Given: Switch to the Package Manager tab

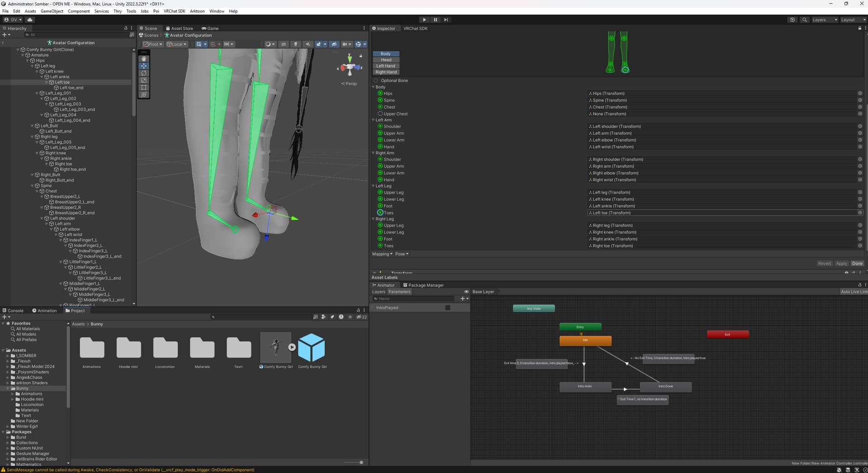Looking at the screenshot, I should 424,285.
